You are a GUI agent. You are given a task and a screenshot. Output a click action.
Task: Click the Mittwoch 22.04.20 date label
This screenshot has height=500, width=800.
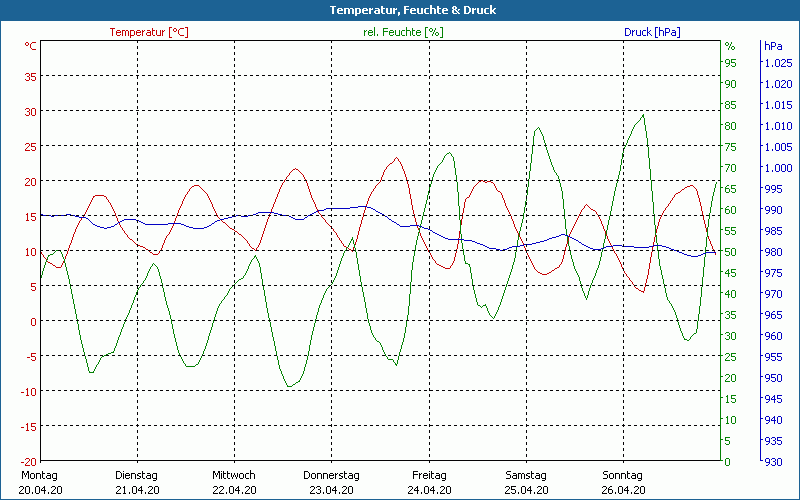(x=234, y=482)
